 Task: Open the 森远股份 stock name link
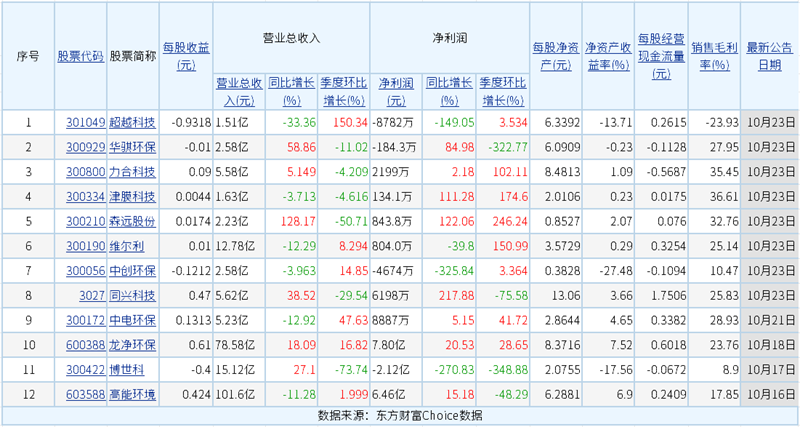pos(132,221)
